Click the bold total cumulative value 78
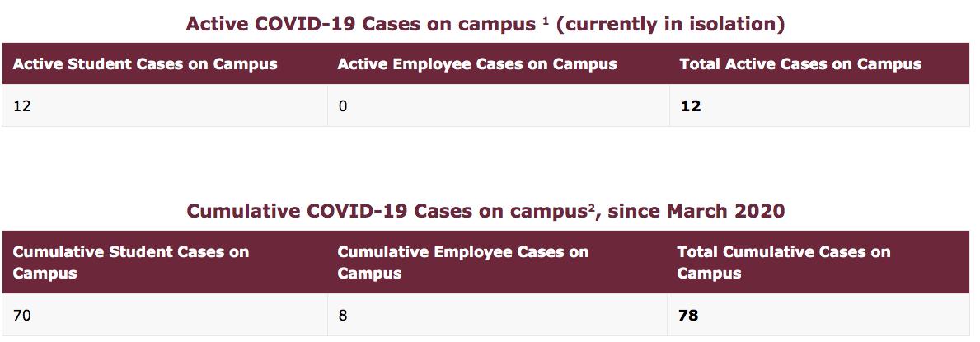 [688, 316]
